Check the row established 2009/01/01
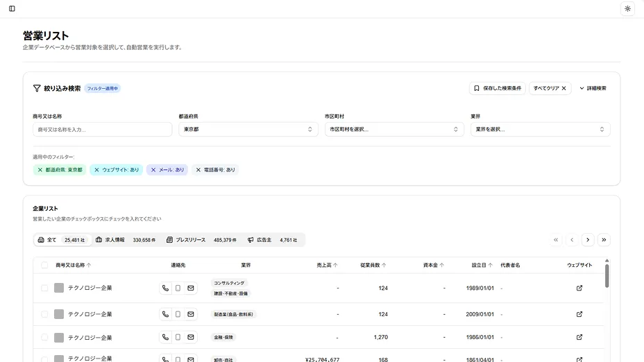The height and width of the screenshot is (362, 644). [x=44, y=314]
